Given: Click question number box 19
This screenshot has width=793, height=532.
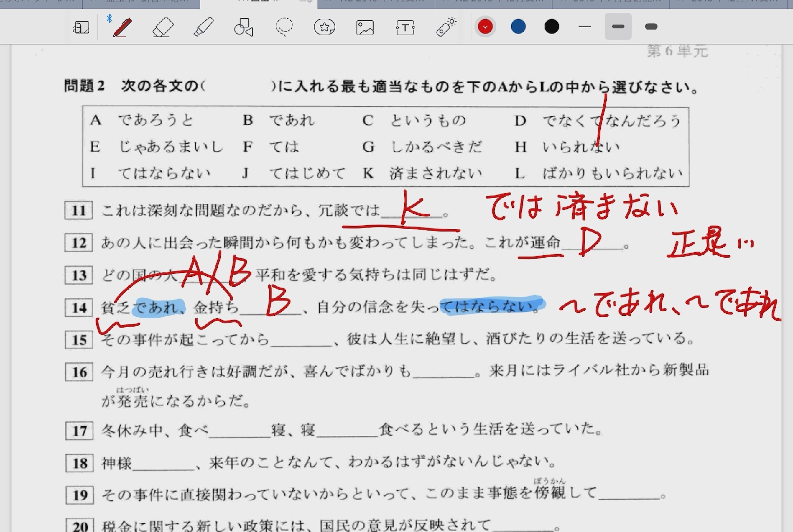Looking at the screenshot, I should 79,495.
